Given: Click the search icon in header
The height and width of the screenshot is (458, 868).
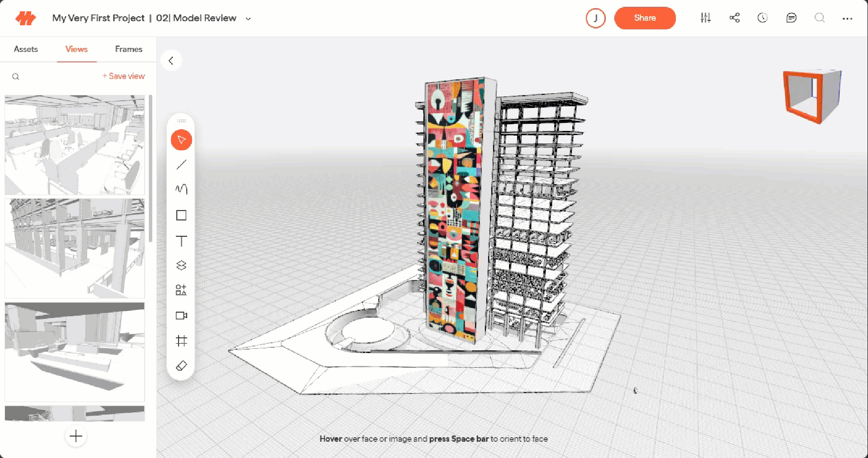Looking at the screenshot, I should [x=820, y=18].
